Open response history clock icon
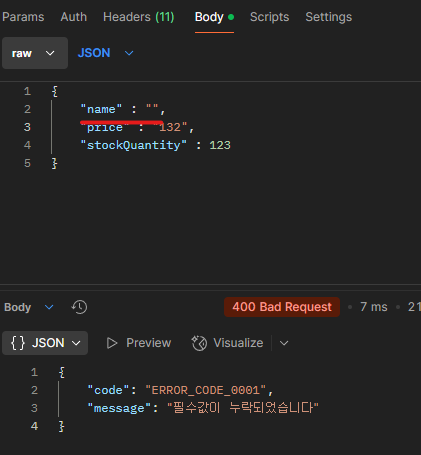 pos(79,307)
